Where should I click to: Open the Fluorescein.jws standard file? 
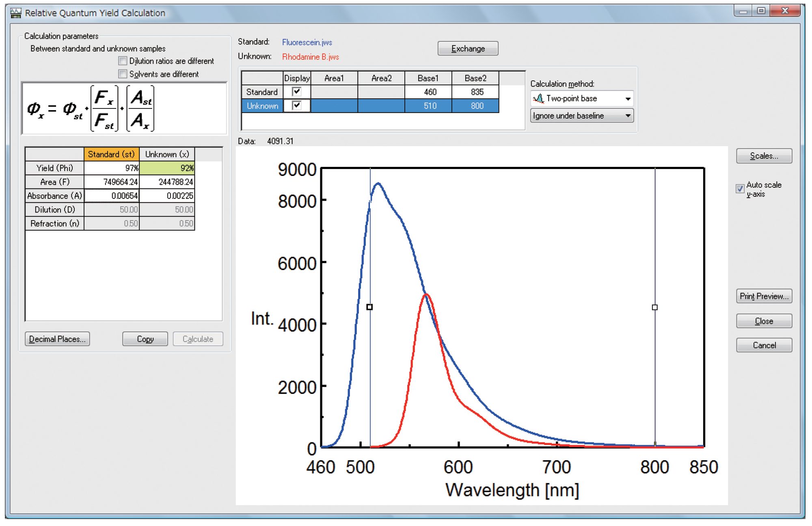point(307,42)
